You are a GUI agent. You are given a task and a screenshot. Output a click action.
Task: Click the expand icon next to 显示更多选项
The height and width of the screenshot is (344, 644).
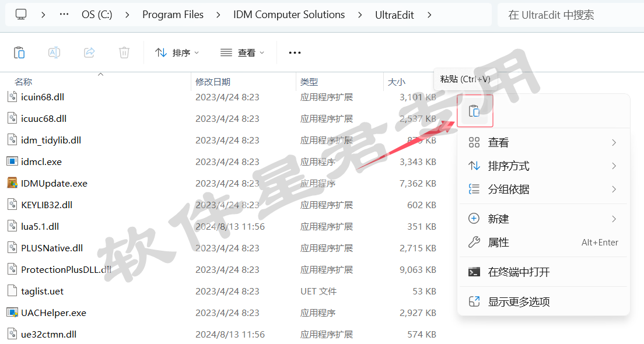(x=474, y=301)
